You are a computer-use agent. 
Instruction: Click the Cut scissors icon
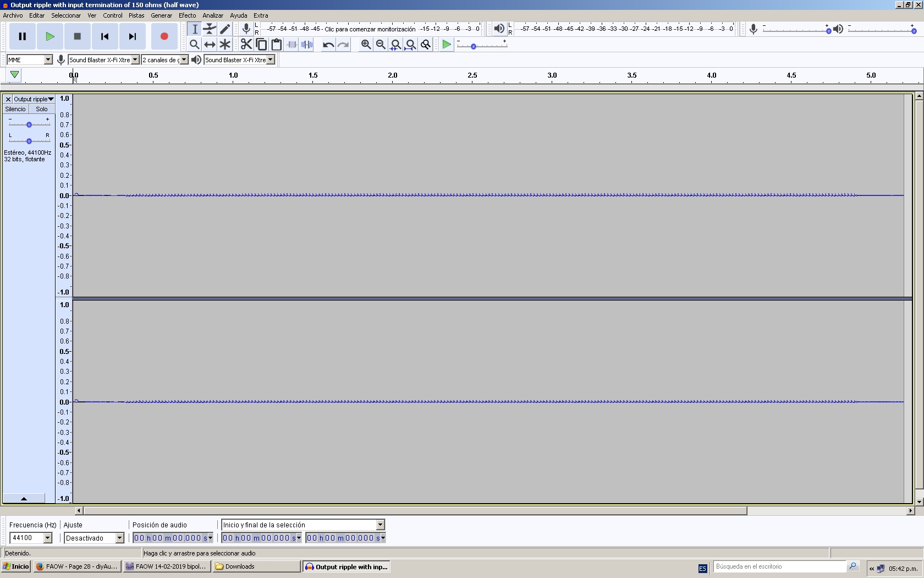pyautogui.click(x=246, y=44)
